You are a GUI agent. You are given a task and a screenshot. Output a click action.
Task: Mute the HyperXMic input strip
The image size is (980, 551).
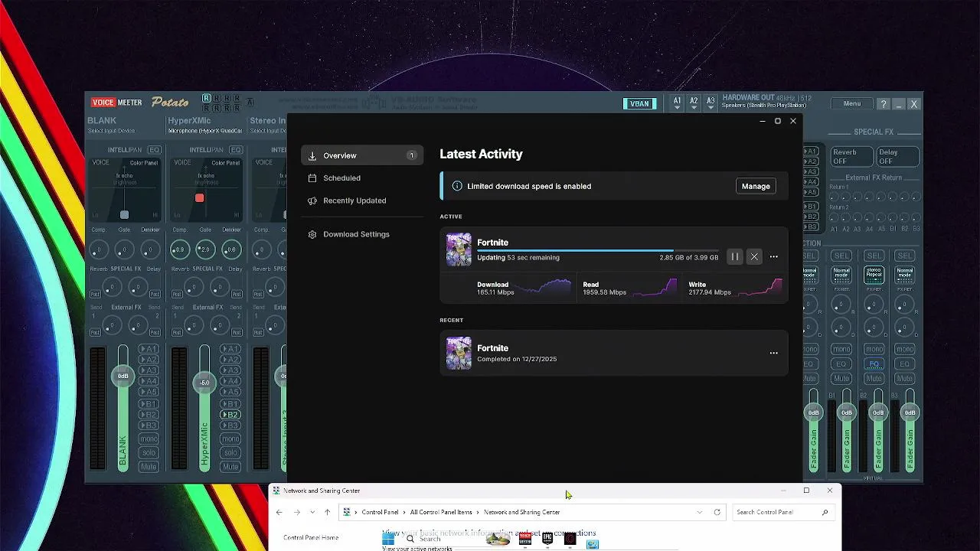pyautogui.click(x=230, y=466)
